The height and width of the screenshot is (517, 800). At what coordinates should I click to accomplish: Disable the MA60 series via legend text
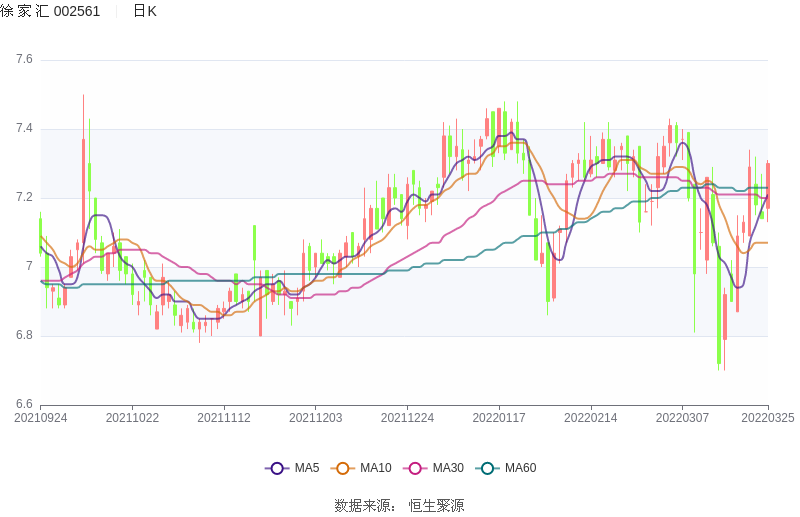[x=520, y=468]
